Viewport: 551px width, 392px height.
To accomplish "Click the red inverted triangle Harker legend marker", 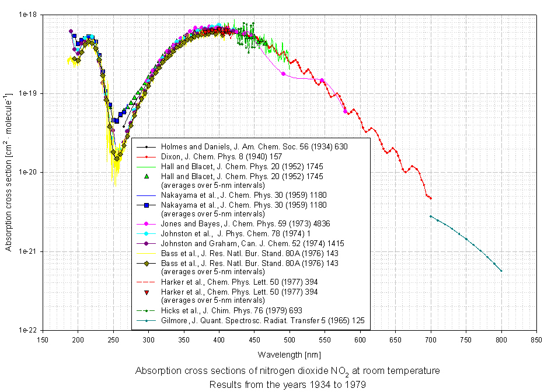I will pyautogui.click(x=147, y=292).
